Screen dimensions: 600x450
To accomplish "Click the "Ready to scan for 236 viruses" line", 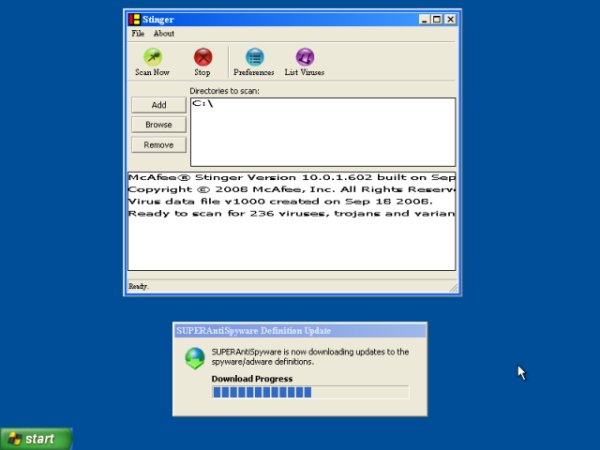I will 292,214.
